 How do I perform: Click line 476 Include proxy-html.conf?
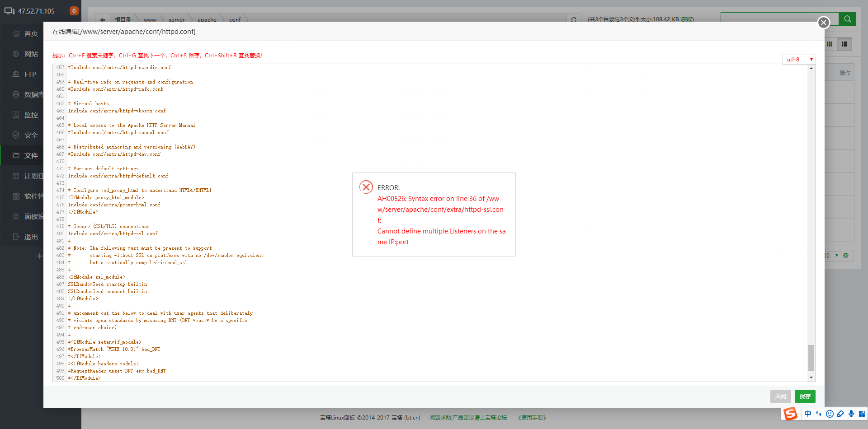(114, 205)
